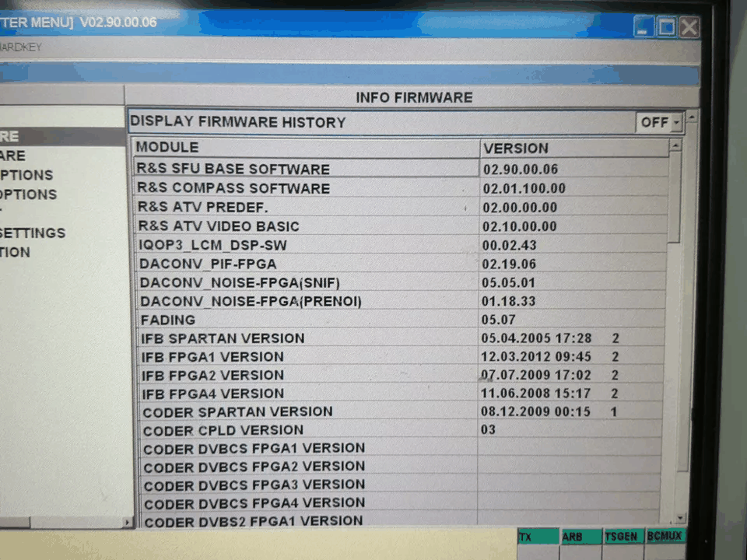The height and width of the screenshot is (560, 747).
Task: Minimize the SFU window
Action: [x=644, y=26]
